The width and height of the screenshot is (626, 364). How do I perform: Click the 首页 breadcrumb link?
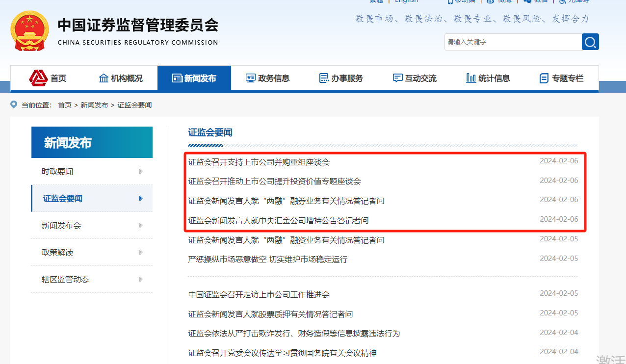65,105
